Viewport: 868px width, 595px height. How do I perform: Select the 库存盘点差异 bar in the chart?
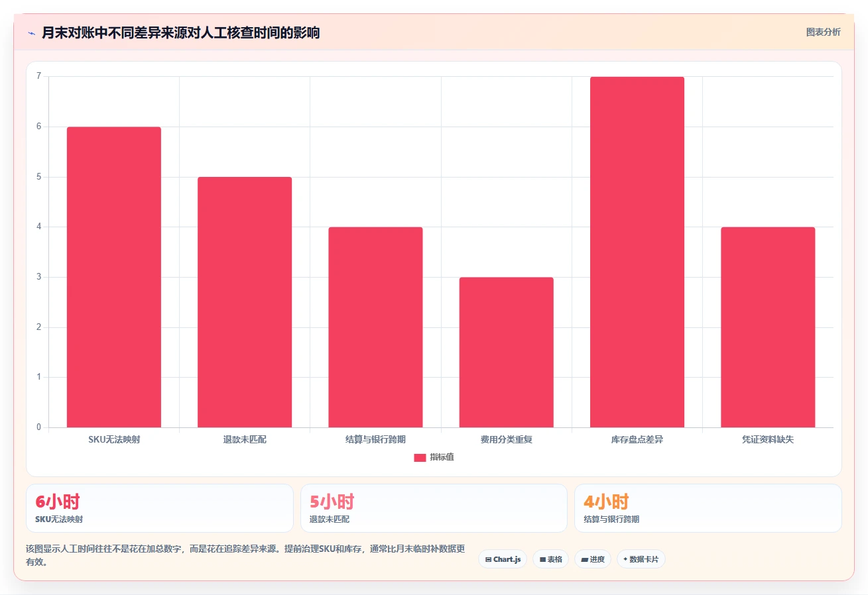click(637, 252)
